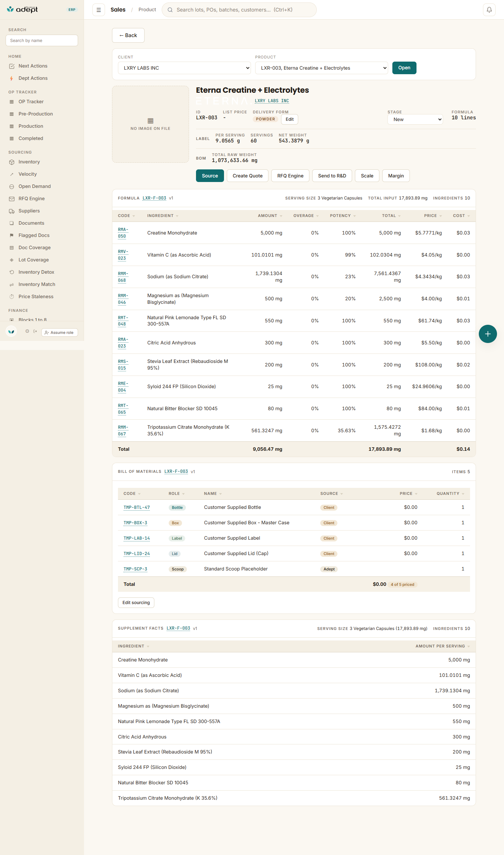Sort formula table by Amount column
504x855 pixels.
(x=270, y=216)
